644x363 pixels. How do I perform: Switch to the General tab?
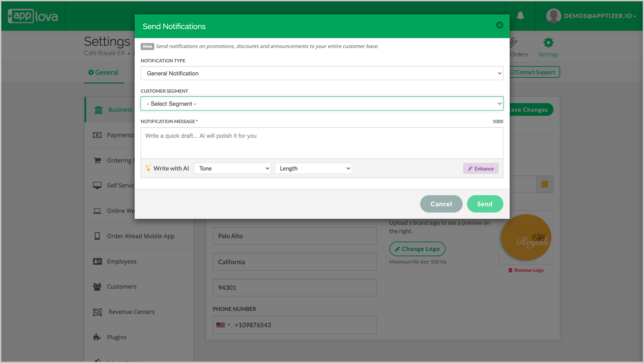(104, 72)
